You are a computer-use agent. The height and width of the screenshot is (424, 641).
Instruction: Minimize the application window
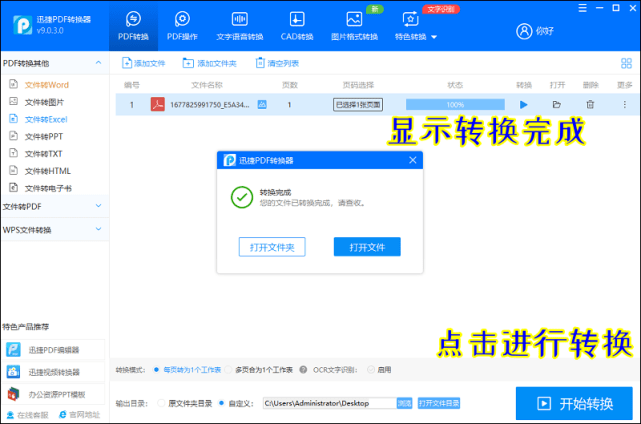[599, 8]
